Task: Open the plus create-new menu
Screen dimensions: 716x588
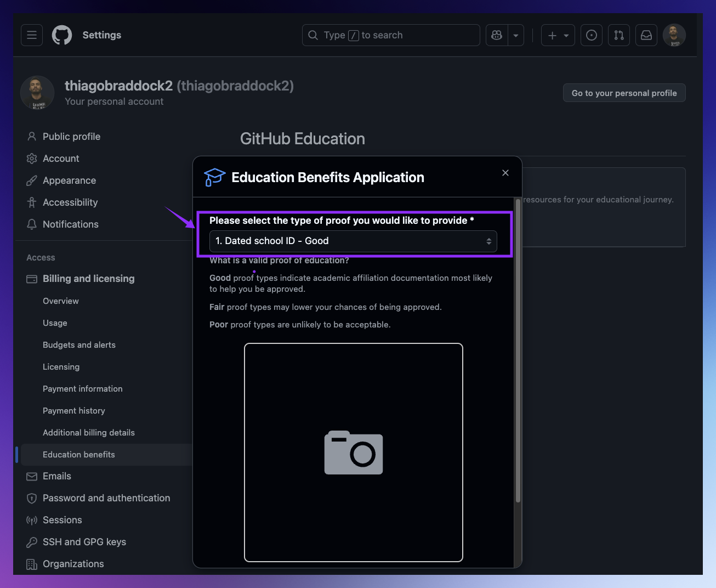Action: (558, 35)
